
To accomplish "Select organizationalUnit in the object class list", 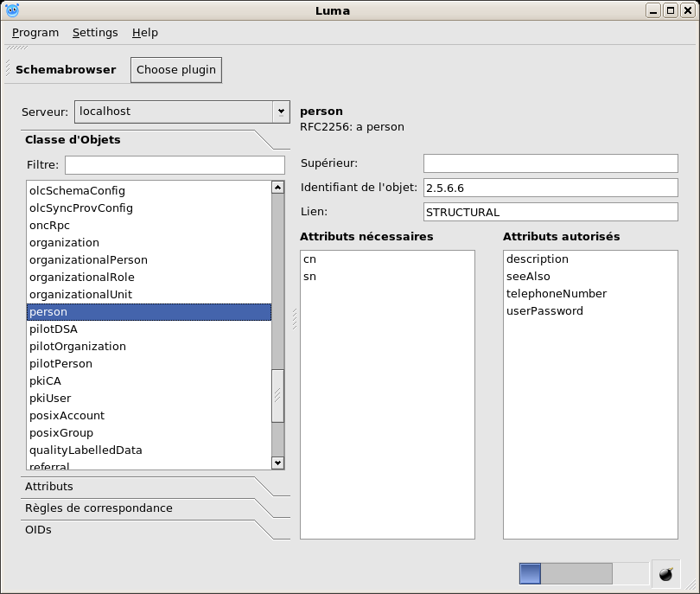I will click(x=80, y=295).
